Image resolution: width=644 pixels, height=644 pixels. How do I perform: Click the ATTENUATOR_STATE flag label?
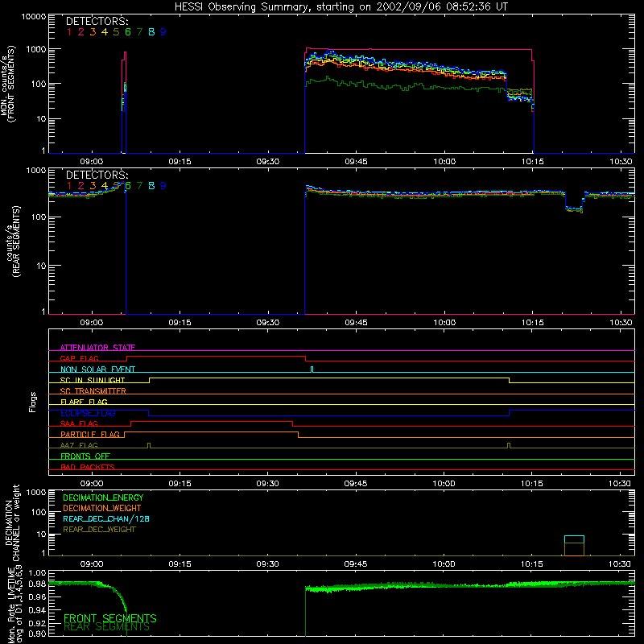tap(97, 348)
